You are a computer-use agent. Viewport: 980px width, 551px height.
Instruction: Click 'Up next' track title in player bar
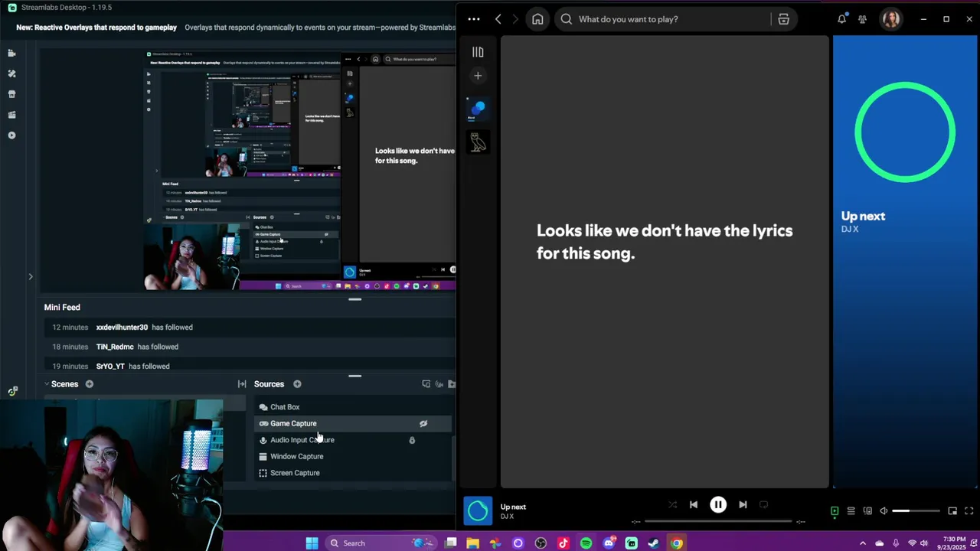513,507
